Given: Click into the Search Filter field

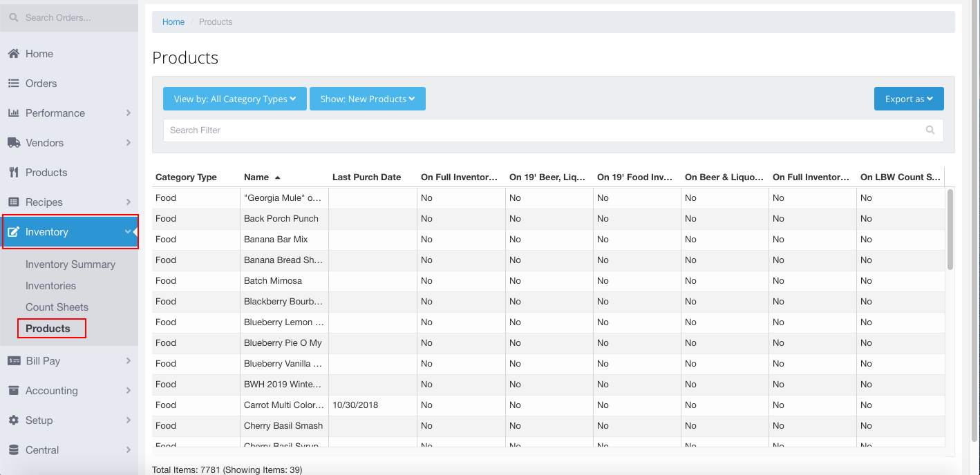Looking at the screenshot, I should [x=539, y=130].
